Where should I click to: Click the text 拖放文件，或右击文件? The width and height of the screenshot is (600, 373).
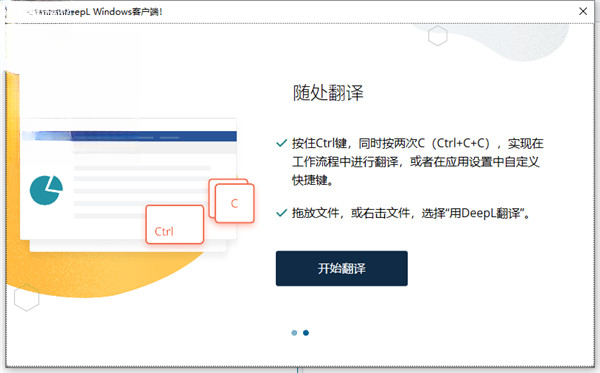click(351, 213)
